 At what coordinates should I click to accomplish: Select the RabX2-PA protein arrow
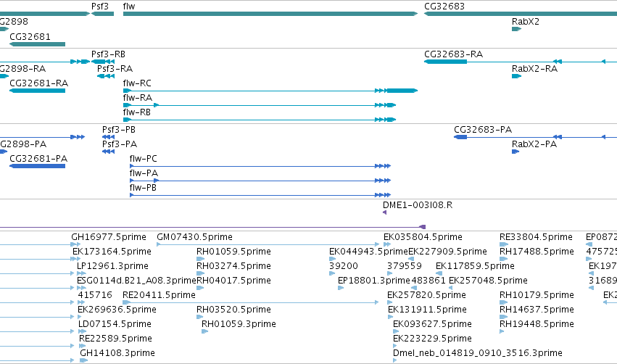tap(515, 152)
